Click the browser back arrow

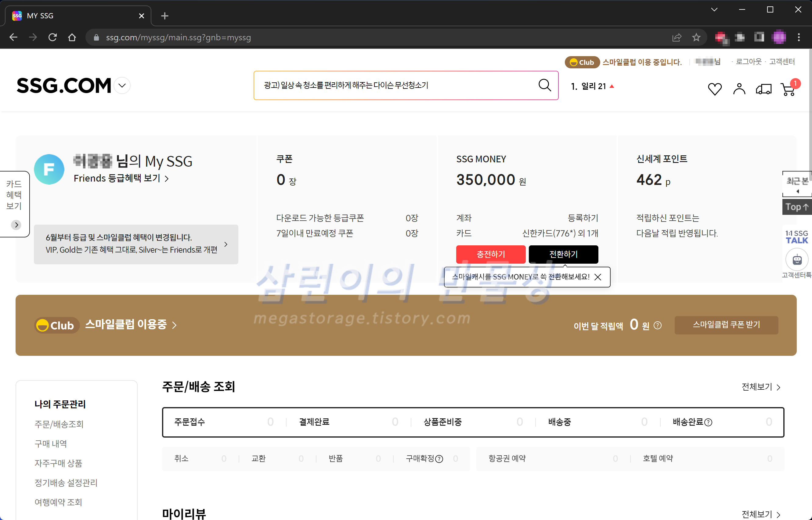[13, 37]
